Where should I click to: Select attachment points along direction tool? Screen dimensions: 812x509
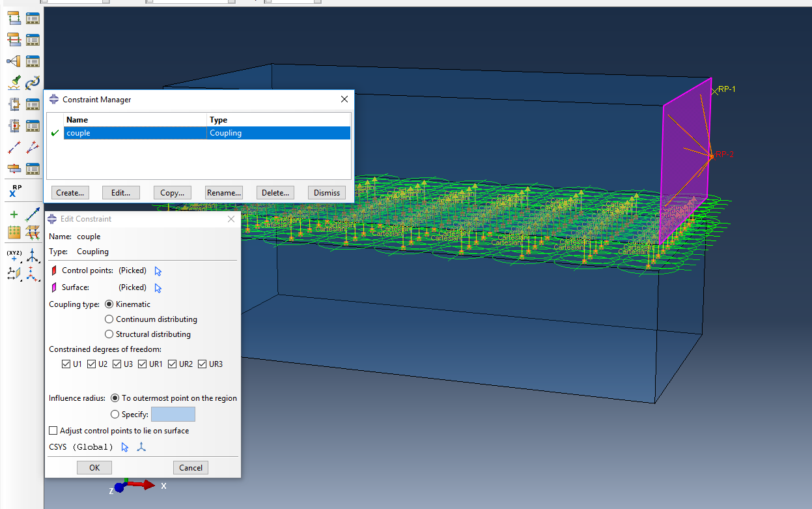33,214
